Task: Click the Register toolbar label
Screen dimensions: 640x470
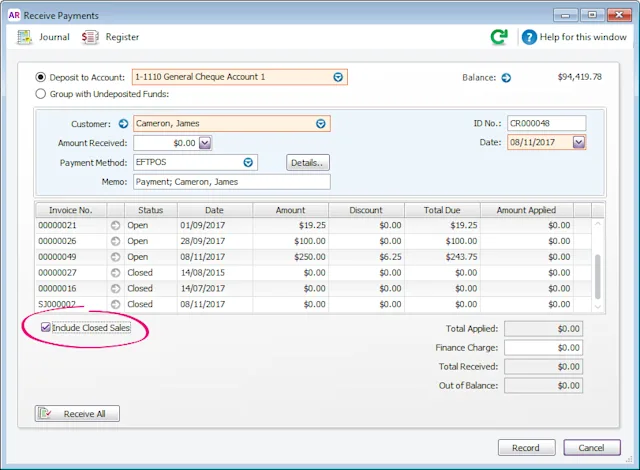Action: [122, 37]
